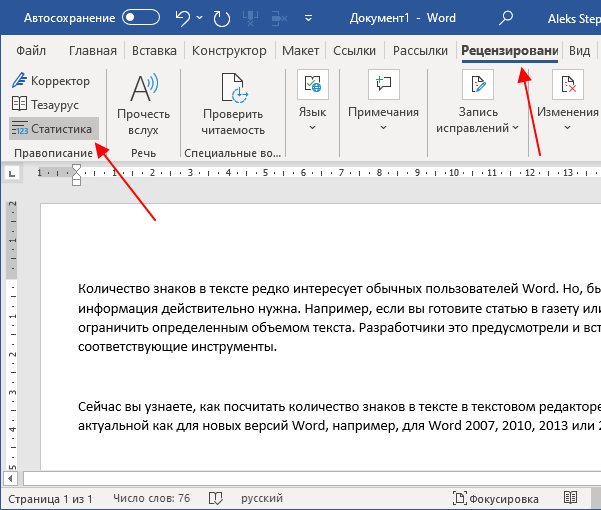Click the left scroll arrow of horizontal scrollbar
This screenshot has height=510, width=601.
pyautogui.click(x=10, y=478)
